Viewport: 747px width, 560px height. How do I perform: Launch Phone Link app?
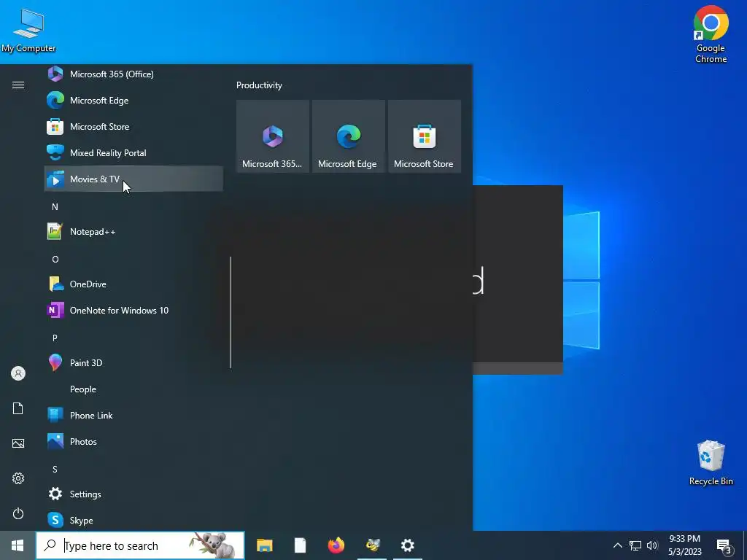(133, 415)
